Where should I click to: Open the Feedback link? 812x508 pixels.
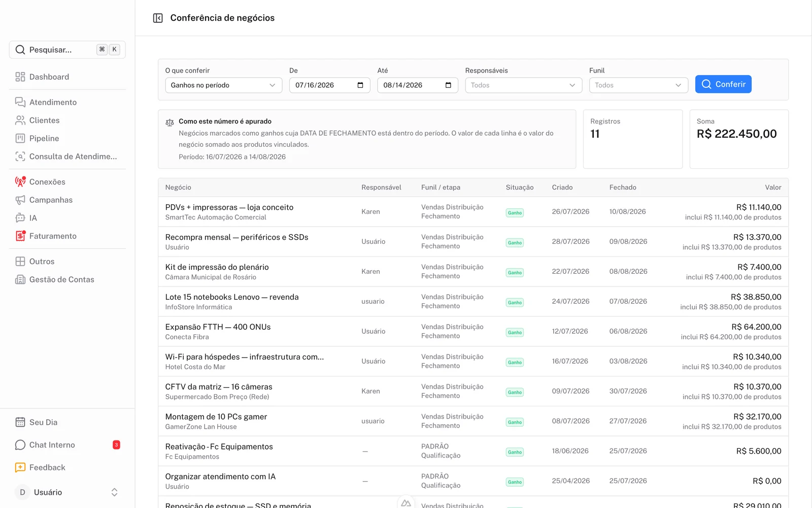67,467
